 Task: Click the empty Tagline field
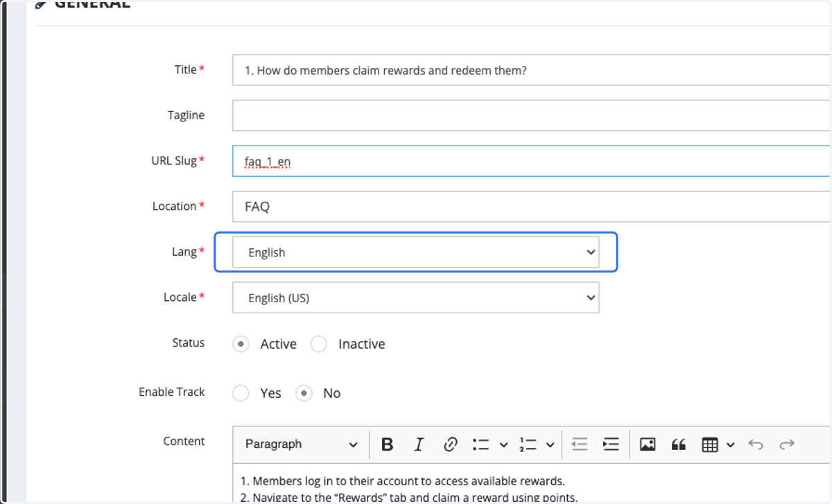click(532, 115)
